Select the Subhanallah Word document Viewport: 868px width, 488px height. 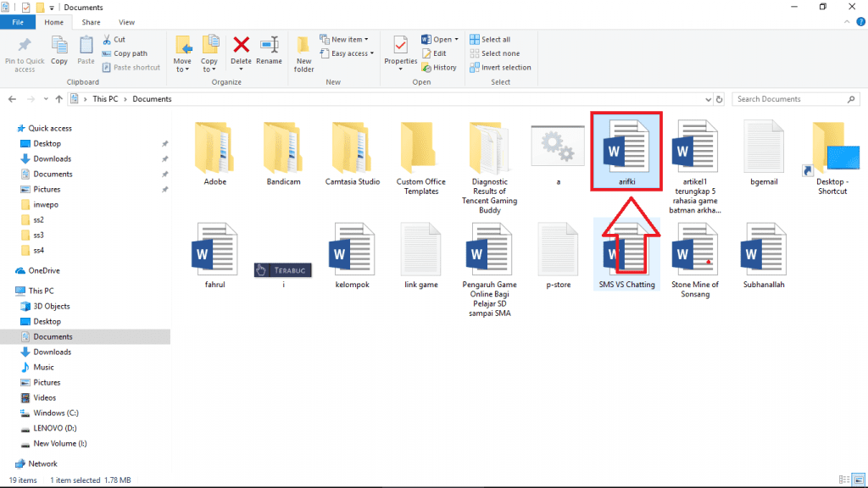[764, 256]
